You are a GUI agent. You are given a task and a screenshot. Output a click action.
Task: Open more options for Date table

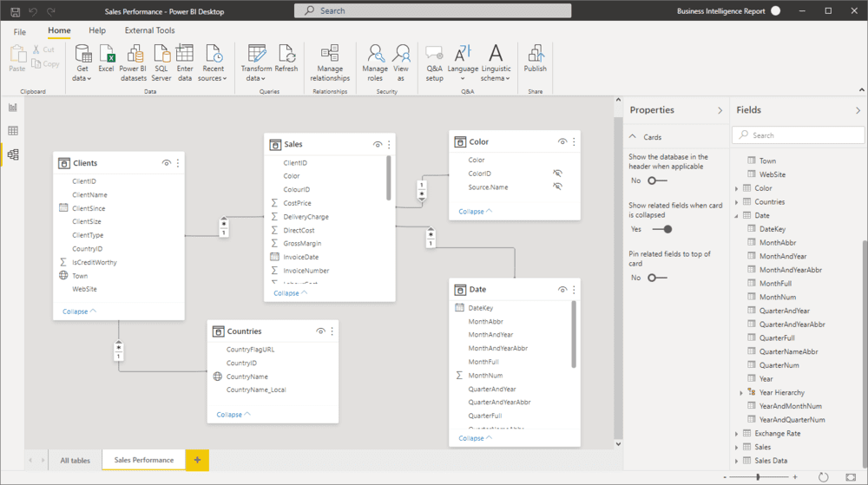(574, 290)
